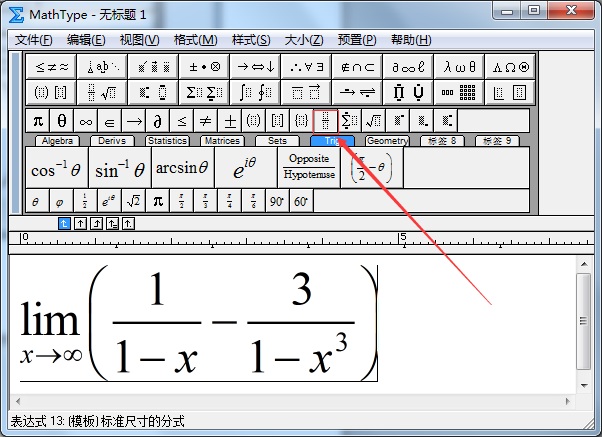Open the 格式(M) menu

coord(195,40)
